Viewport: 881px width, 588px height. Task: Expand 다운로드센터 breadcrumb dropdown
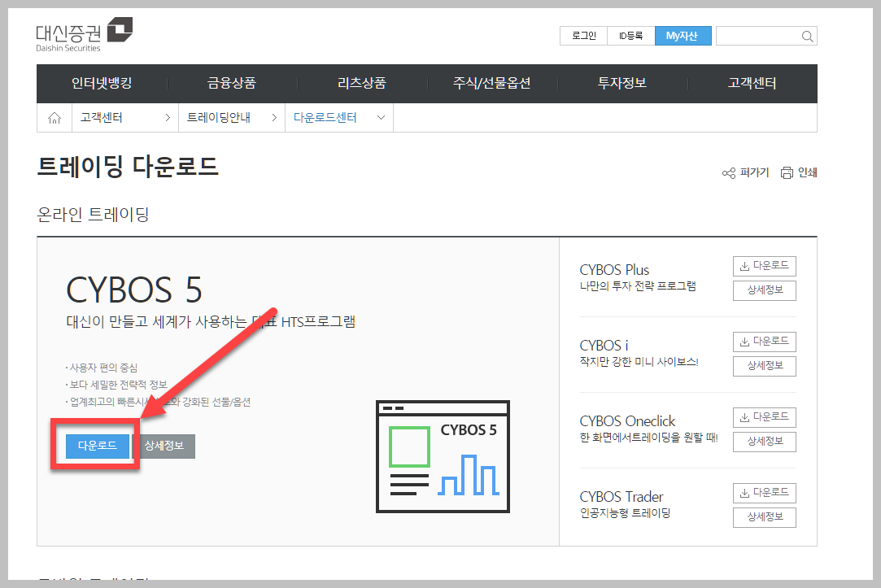click(381, 118)
